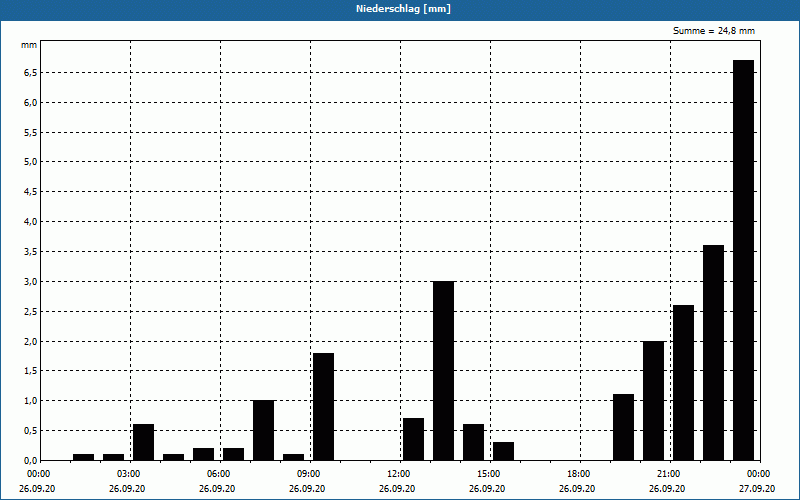Select the 1,8 mm bar starting at 09:00
This screenshot has height=500, width=800.
[323, 407]
